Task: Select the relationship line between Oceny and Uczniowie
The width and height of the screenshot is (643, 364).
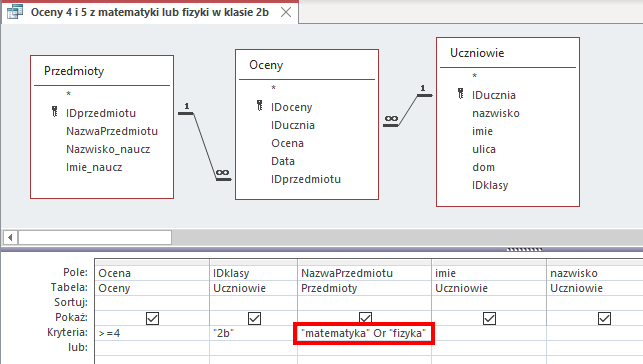Action: point(408,110)
